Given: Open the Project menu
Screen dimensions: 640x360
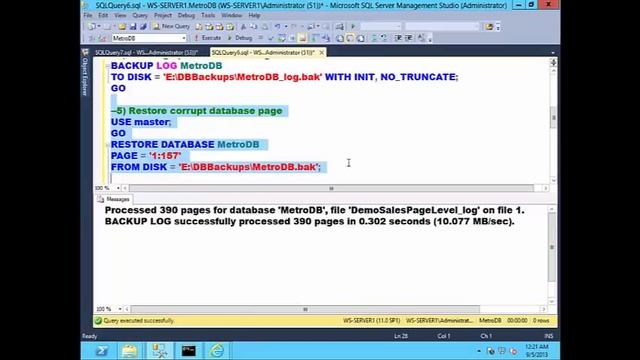Looking at the screenshot, I should click(163, 15).
